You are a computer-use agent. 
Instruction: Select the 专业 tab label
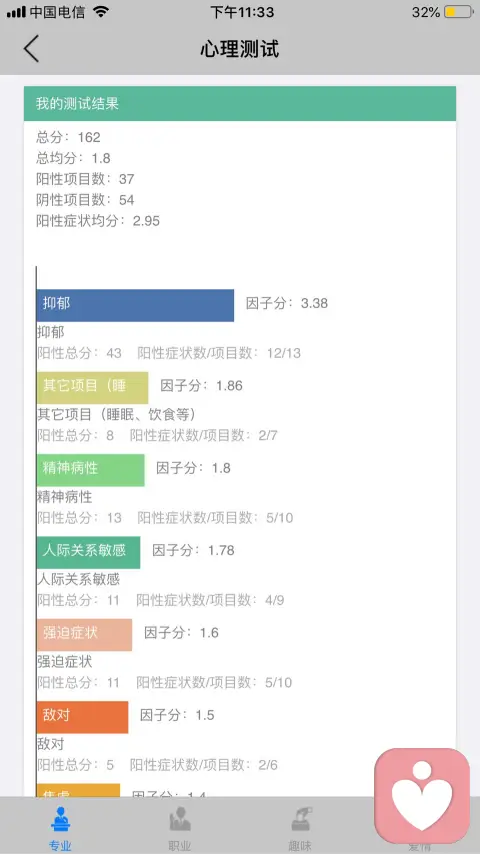tap(60, 846)
